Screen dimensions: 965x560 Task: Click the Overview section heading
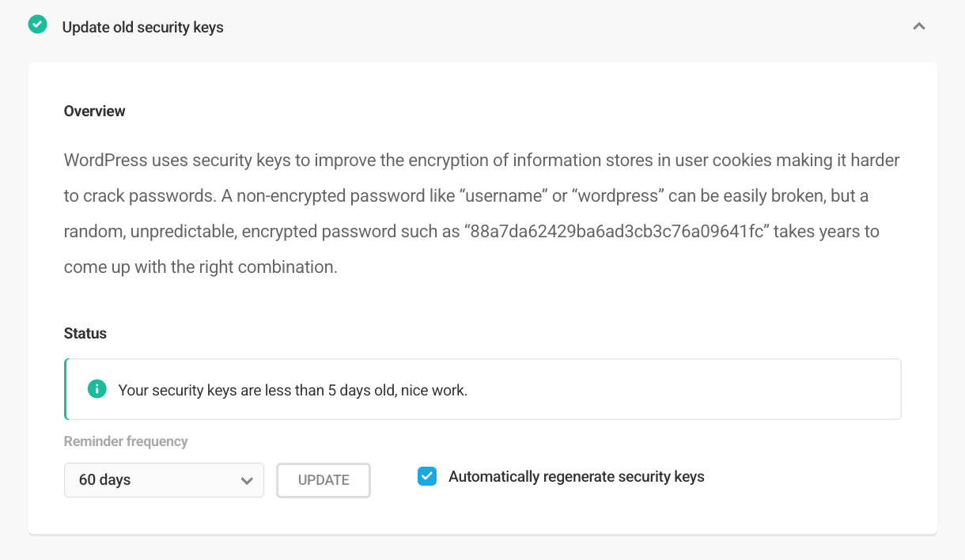(x=94, y=111)
